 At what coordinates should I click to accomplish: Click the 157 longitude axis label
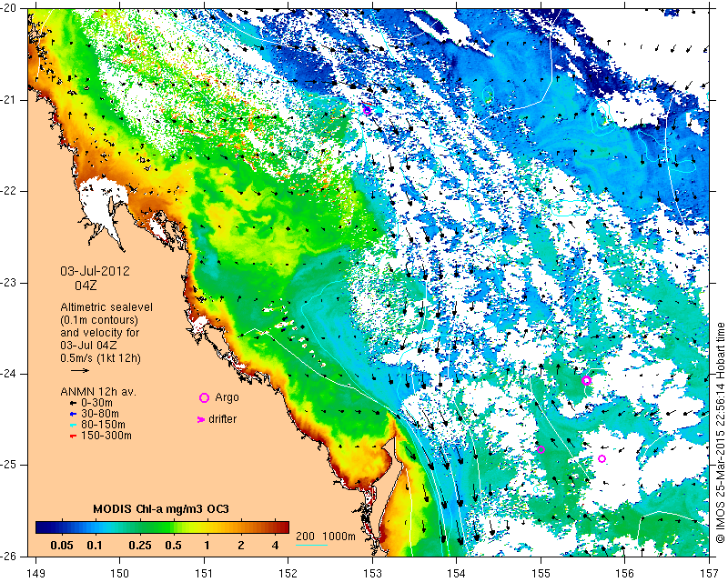710,574
